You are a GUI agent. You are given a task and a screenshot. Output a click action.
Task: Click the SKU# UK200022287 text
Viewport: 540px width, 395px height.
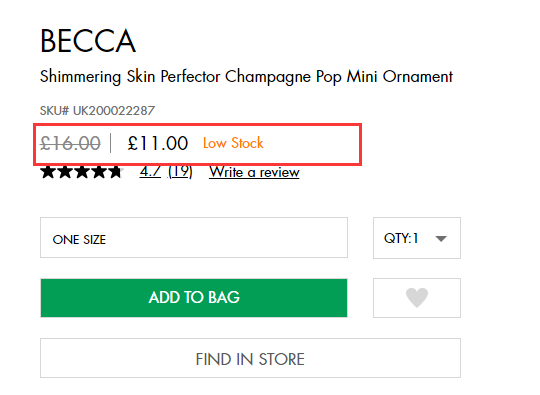pyautogui.click(x=97, y=111)
